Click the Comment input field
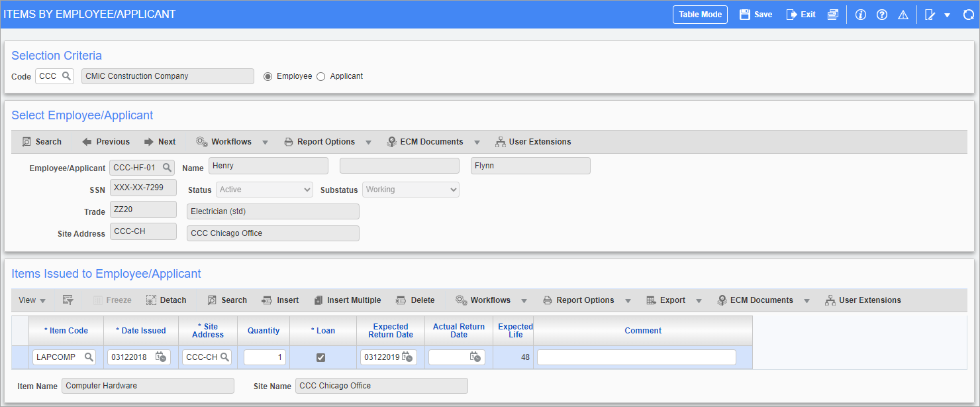Screen dimensions: 980x407 636,357
